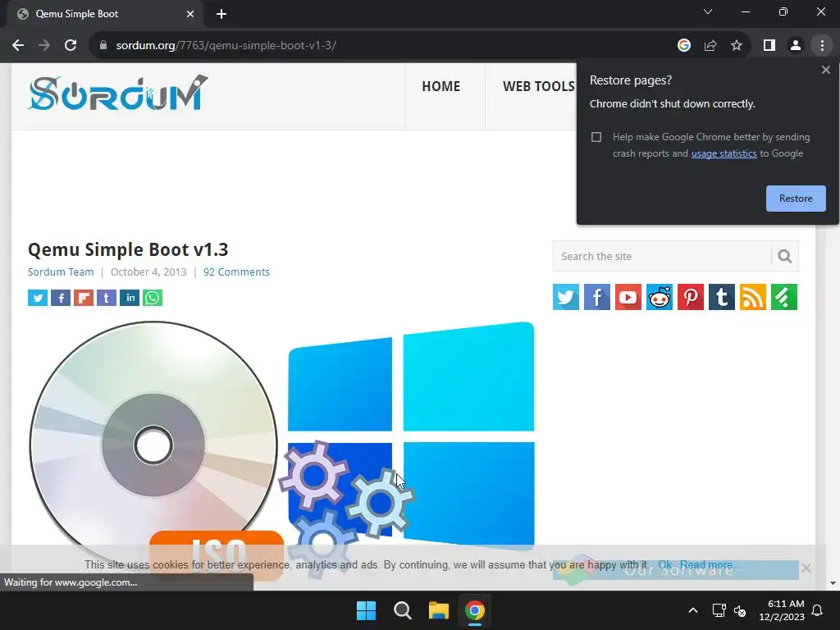Dismiss the Restore pages popup
This screenshot has height=630, width=840.
tap(825, 70)
